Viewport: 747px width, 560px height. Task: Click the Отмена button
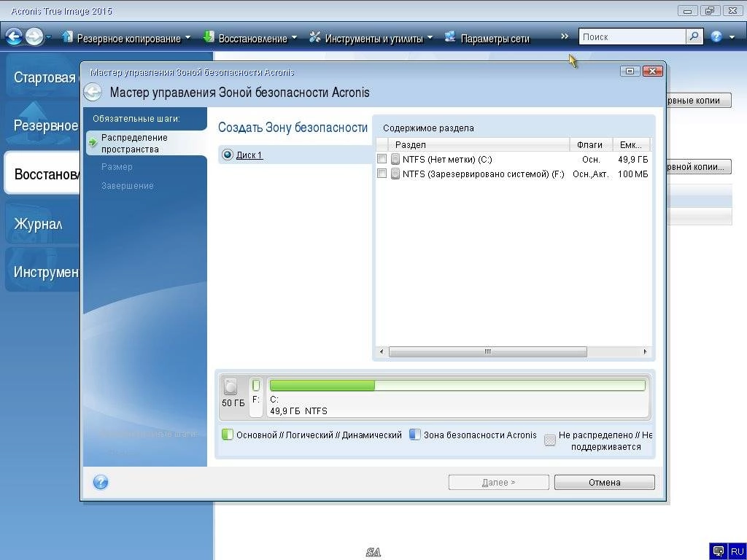tap(605, 483)
